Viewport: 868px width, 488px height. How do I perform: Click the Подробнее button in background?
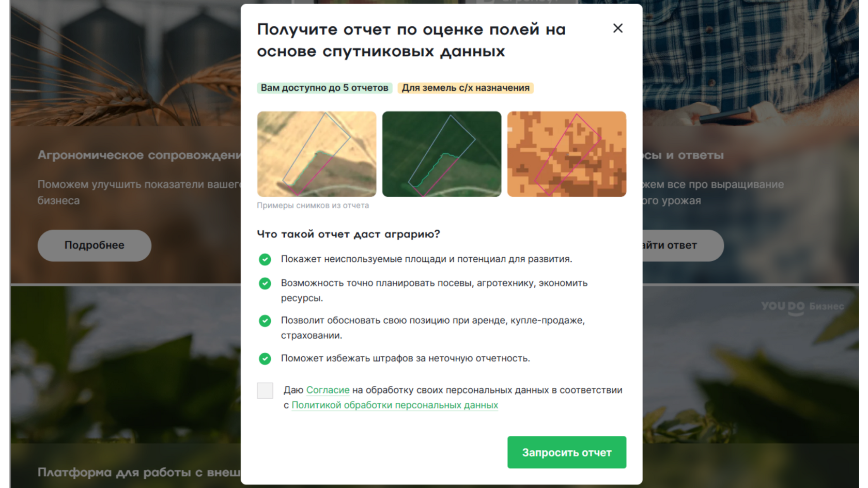[95, 245]
